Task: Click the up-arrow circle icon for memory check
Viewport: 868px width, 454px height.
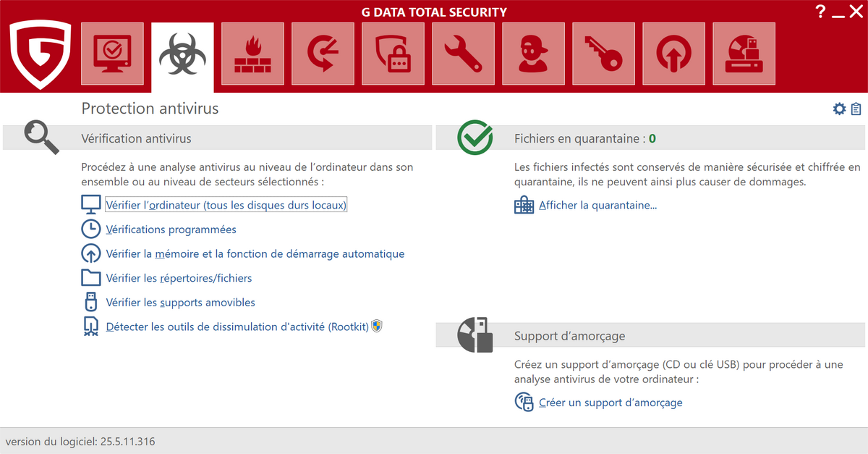Action: pos(91,253)
